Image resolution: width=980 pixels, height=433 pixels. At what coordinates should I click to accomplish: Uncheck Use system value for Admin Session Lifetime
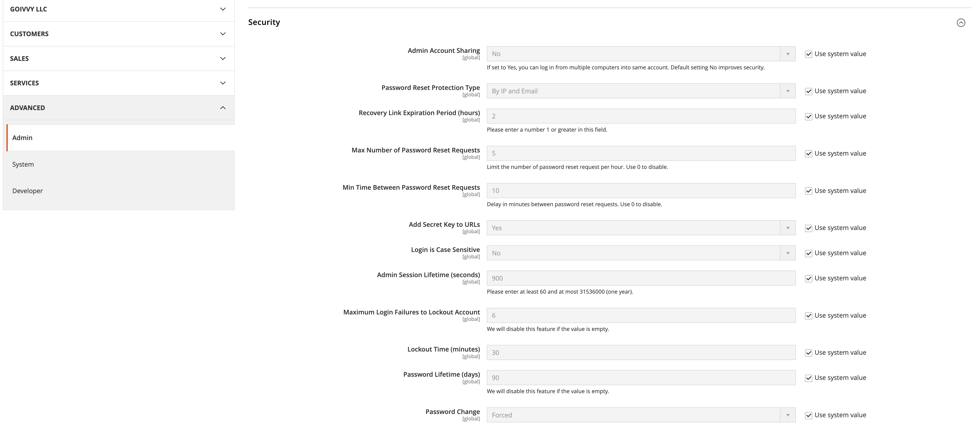click(x=808, y=279)
